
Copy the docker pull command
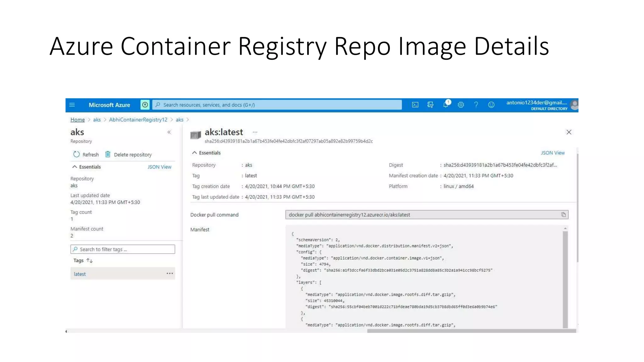point(563,215)
